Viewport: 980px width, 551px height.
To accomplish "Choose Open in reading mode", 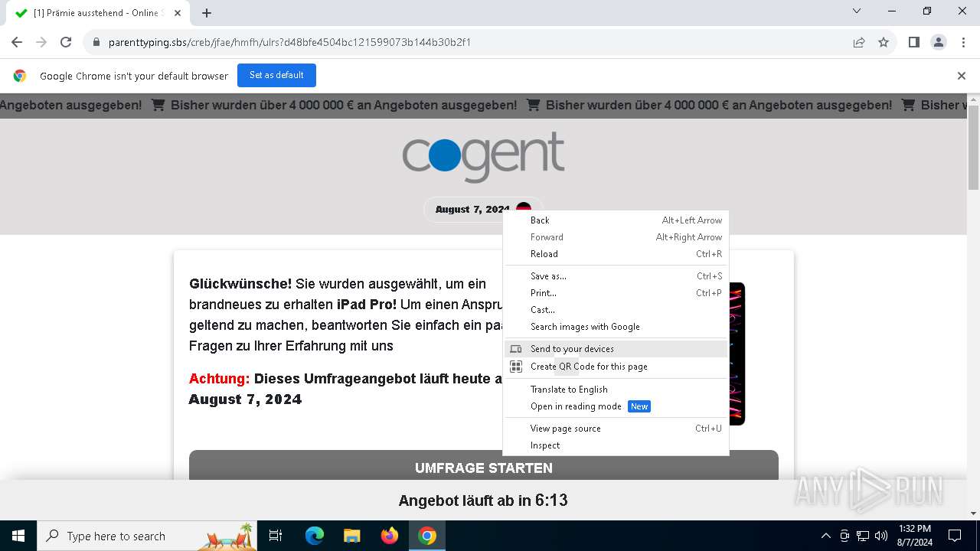I will [616, 406].
